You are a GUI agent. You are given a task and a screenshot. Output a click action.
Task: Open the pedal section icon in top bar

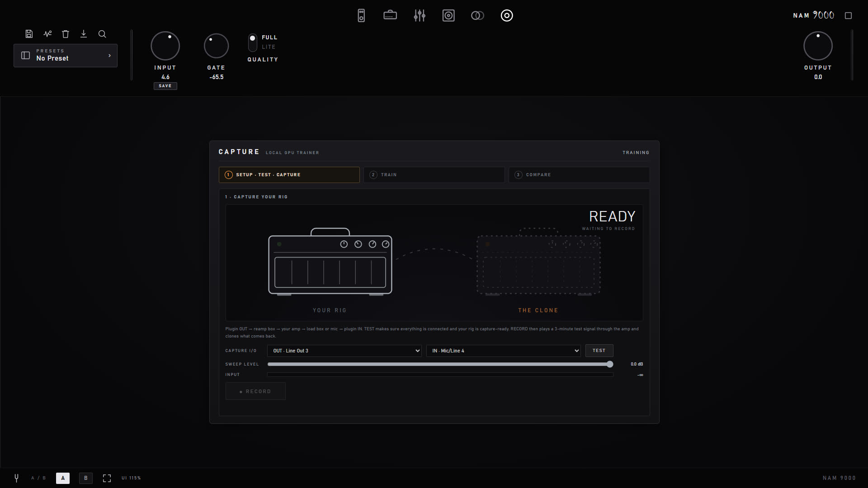361,15
